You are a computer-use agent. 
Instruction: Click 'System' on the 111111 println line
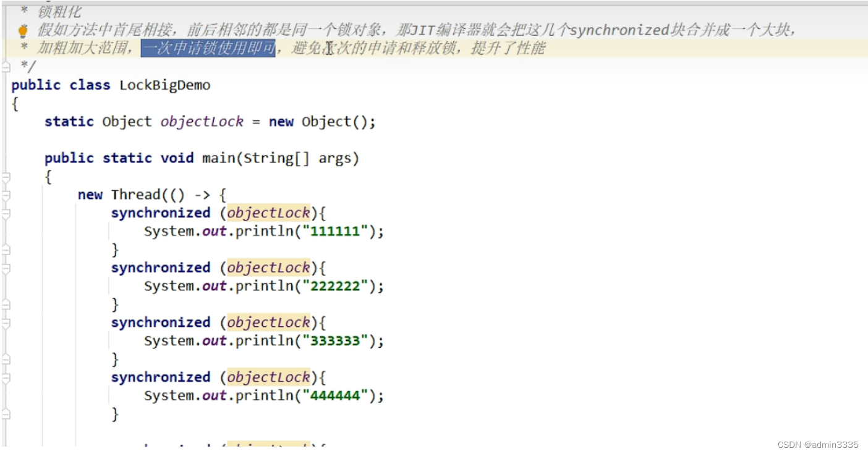click(169, 232)
